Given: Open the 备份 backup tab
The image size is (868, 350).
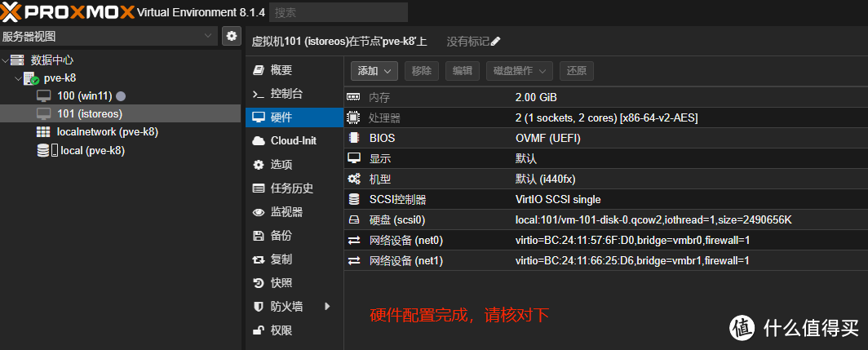Looking at the screenshot, I should pos(294,236).
